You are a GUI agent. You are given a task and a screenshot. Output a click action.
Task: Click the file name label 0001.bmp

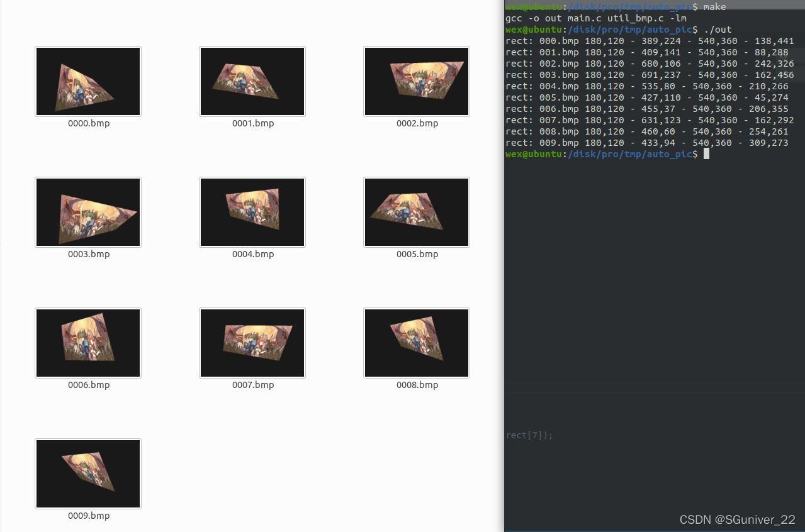(253, 123)
